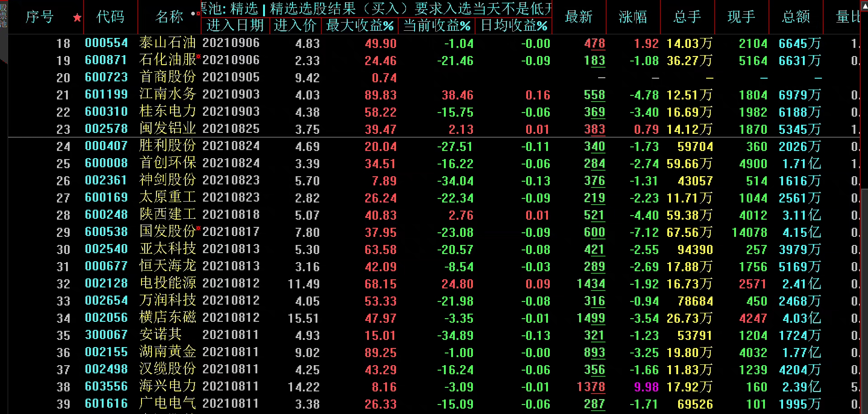The width and height of the screenshot is (868, 414).
Task: Click current volume 14078 for 国发股份
Action: tap(749, 232)
